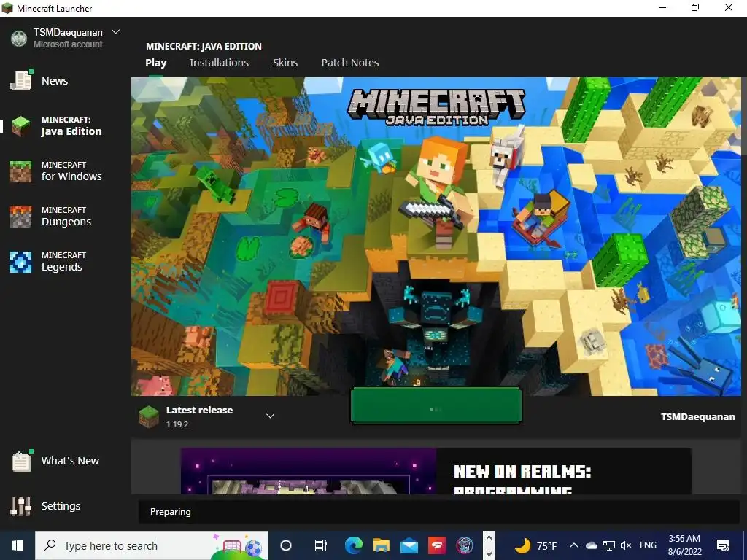
Task: Select Minecraft Dungeons label in the sidebar
Action: pos(66,217)
